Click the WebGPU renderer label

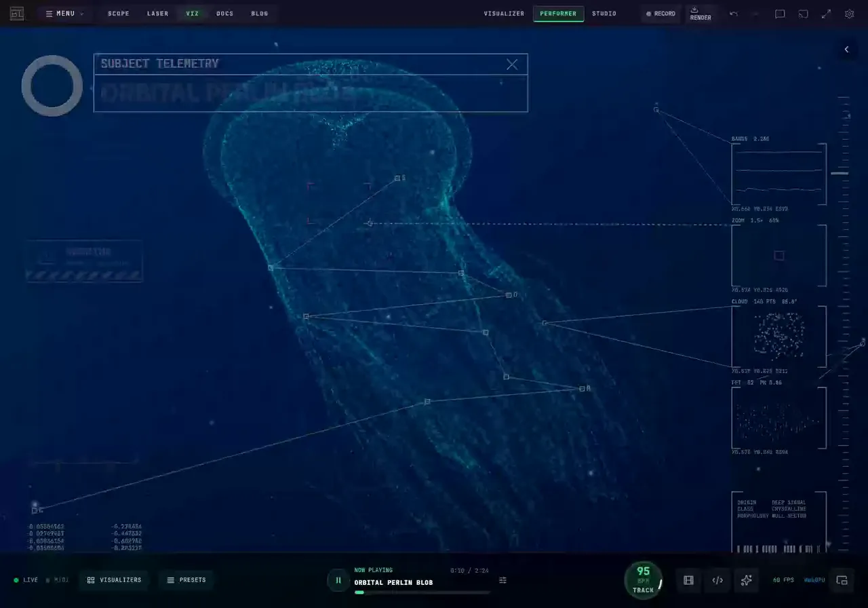click(814, 580)
